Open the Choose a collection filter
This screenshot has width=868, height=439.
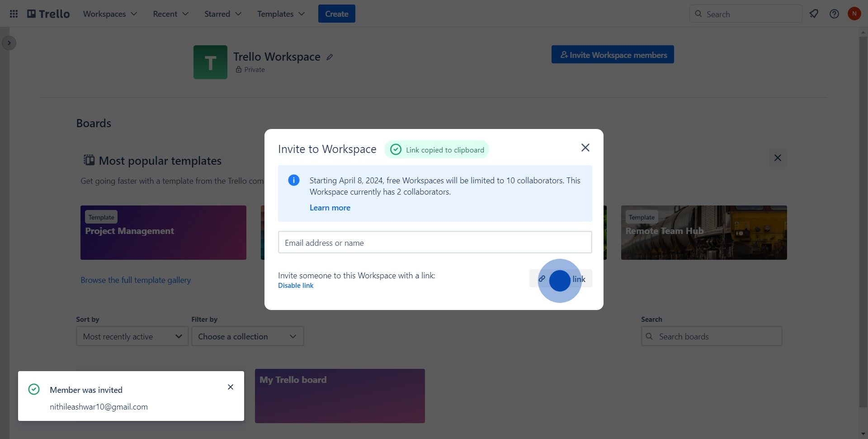(247, 336)
